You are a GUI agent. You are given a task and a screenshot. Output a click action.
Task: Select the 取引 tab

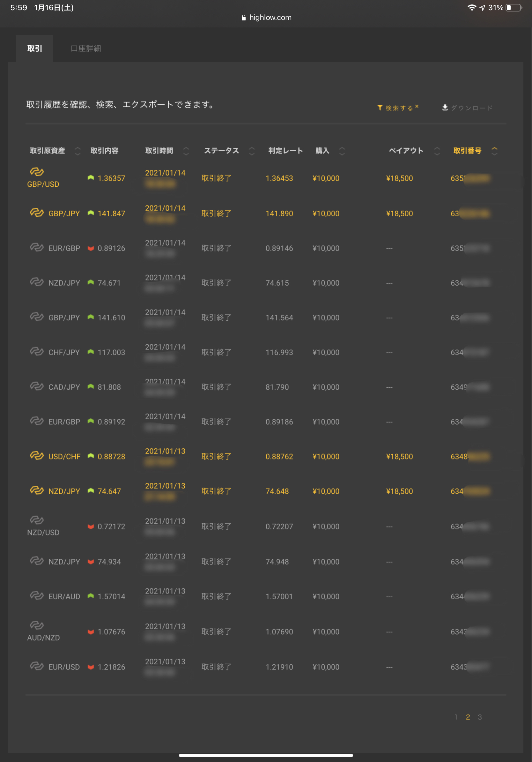click(x=34, y=49)
